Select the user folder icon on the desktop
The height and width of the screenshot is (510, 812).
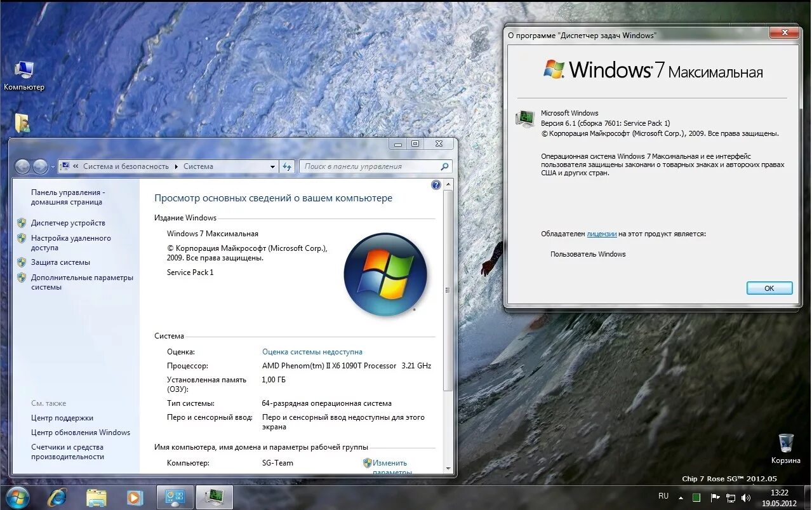[22, 123]
